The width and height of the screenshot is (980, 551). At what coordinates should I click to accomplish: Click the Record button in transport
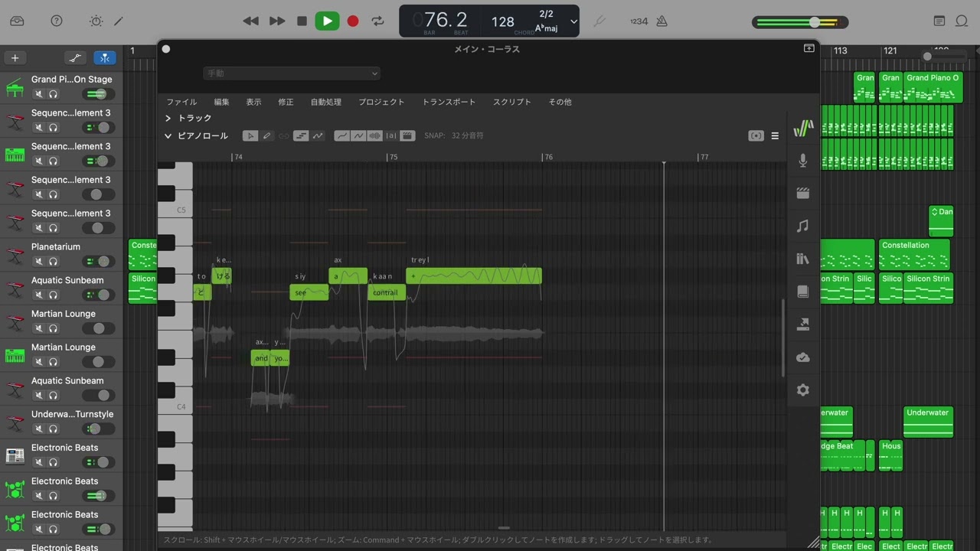pos(353,21)
